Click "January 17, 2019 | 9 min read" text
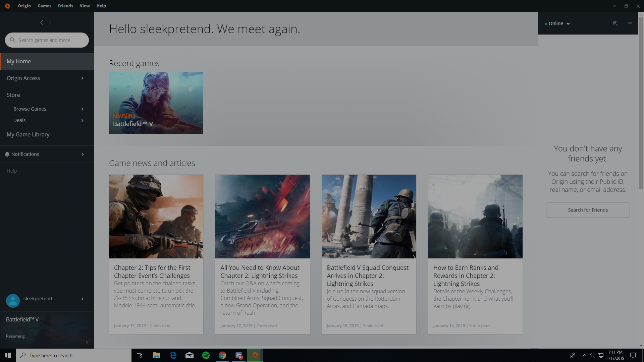Image resolution: width=644 pixels, height=362 pixels. (x=142, y=326)
